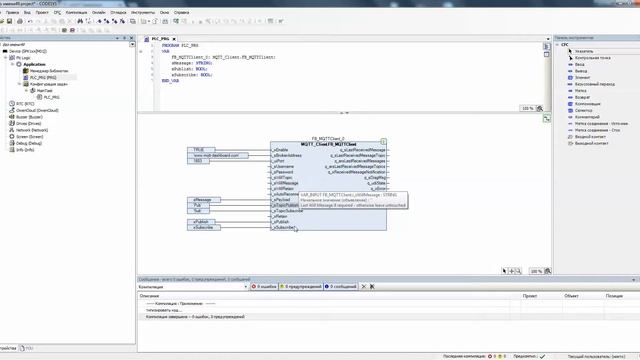Collapse the VAR block in declaration

[141, 51]
